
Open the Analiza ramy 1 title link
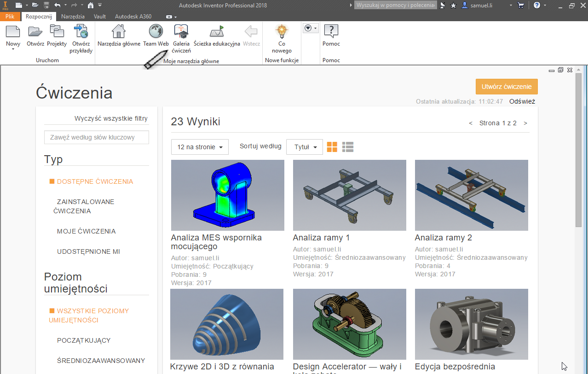(x=321, y=238)
